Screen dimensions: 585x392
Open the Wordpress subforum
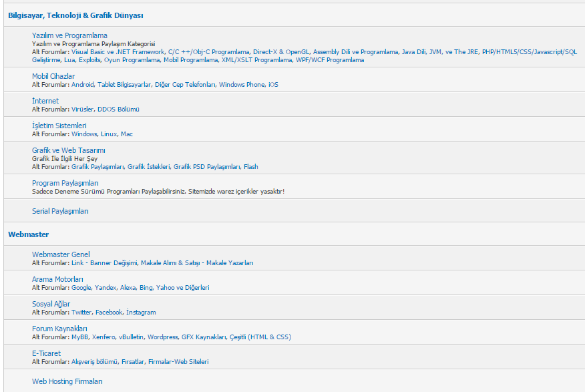163,337
